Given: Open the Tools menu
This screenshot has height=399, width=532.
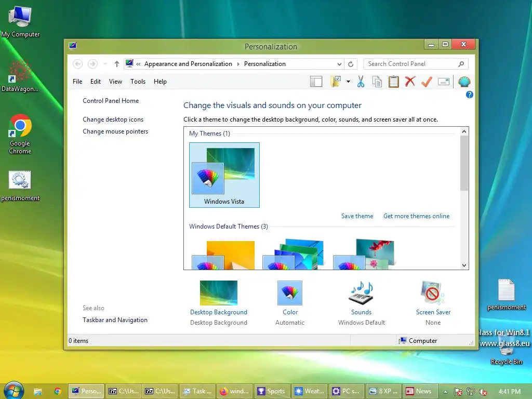Looking at the screenshot, I should 138,82.
